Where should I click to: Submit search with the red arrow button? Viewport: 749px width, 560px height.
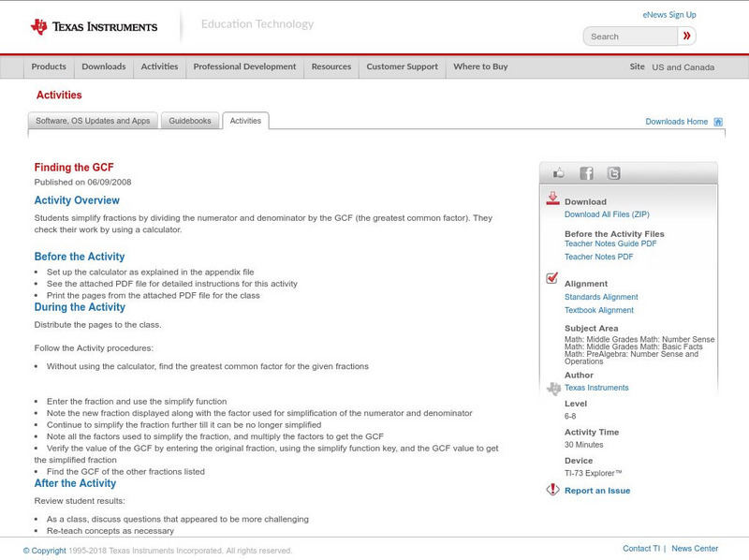pos(686,36)
